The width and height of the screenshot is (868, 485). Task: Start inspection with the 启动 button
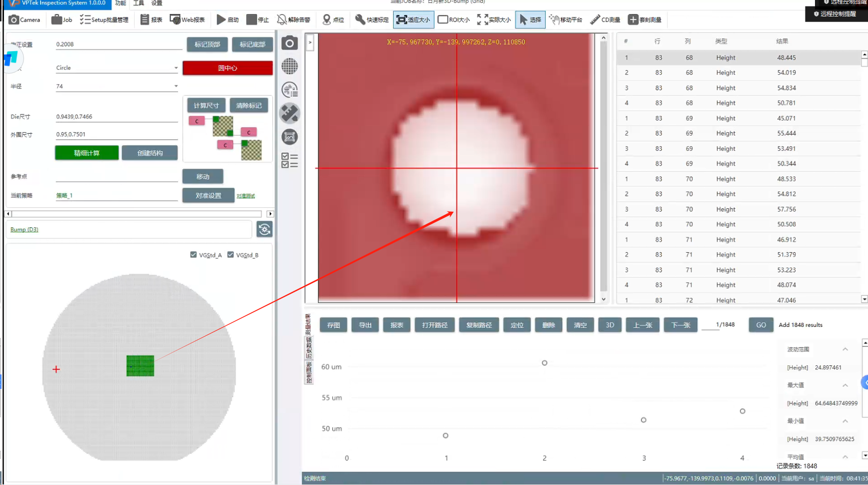click(228, 20)
